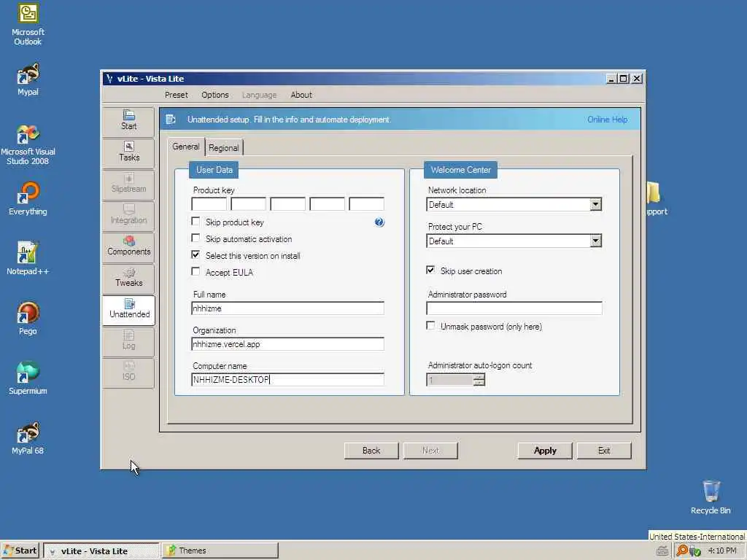The height and width of the screenshot is (560, 747).
Task: Open the Language menu
Action: [259, 95]
